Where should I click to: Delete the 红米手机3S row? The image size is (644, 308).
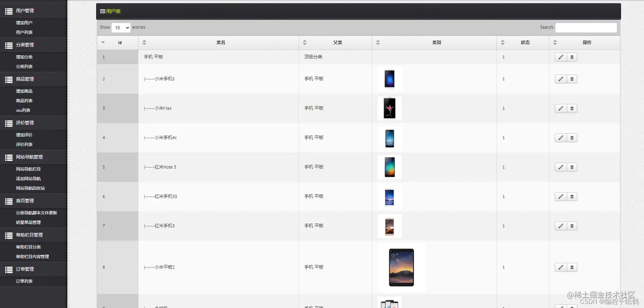(572, 196)
